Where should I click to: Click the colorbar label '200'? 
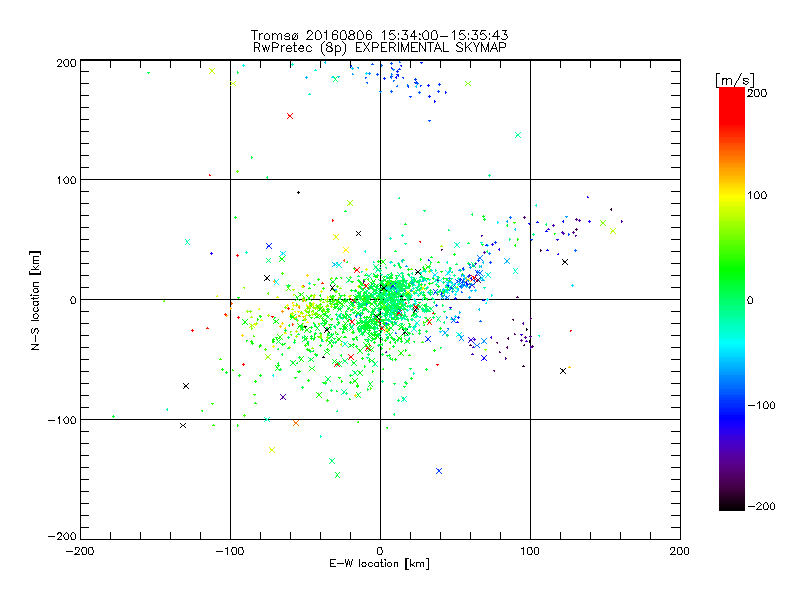tap(757, 93)
